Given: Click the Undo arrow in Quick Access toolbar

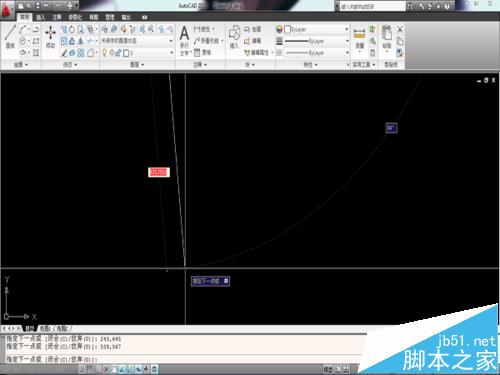Looking at the screenshot, I should 46,6.
